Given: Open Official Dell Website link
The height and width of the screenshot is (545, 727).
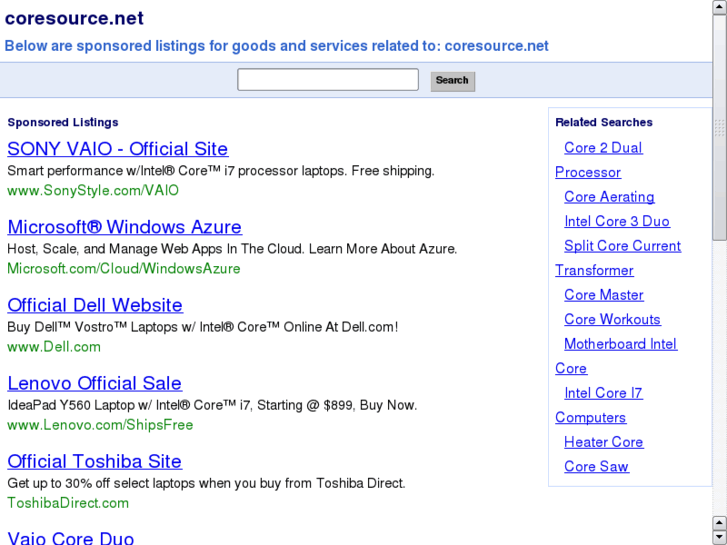Looking at the screenshot, I should click(95, 305).
